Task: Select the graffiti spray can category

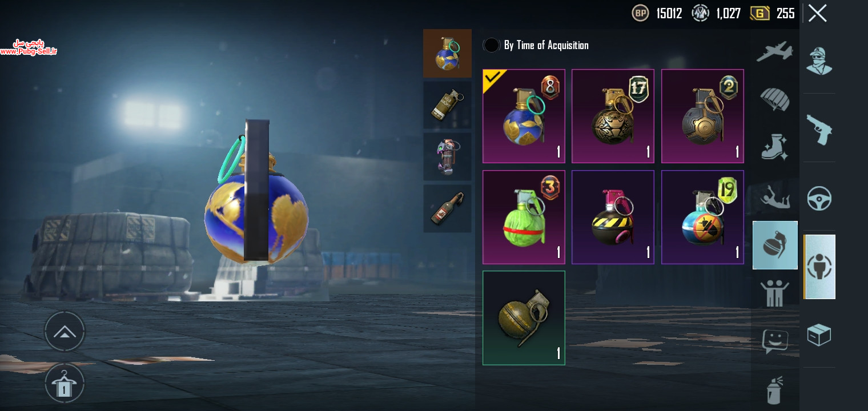Action: pos(775,390)
